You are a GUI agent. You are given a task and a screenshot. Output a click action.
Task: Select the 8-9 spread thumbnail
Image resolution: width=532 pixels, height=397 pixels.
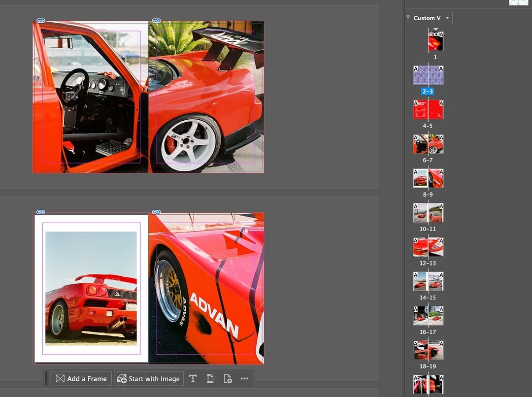428,178
